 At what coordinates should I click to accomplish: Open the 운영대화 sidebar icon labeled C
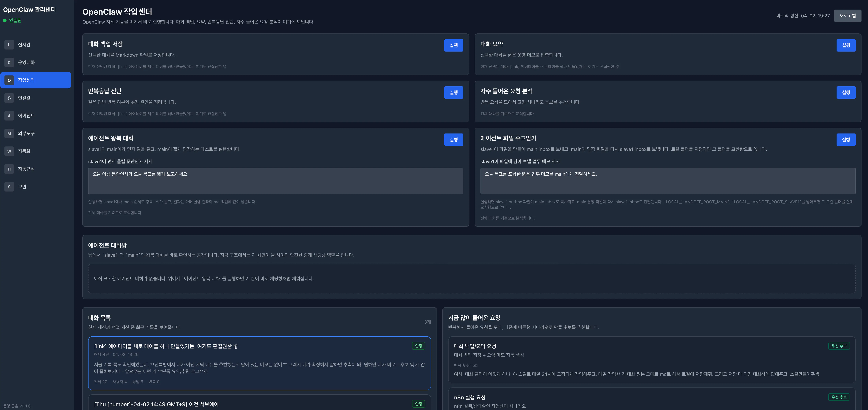coord(9,63)
